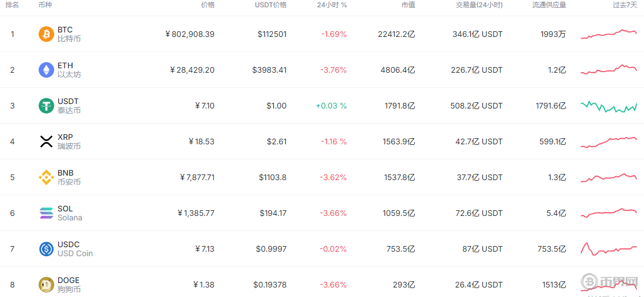This screenshot has width=644, height=297.
Task: Click the USDC coin icon
Action: coord(46,249)
